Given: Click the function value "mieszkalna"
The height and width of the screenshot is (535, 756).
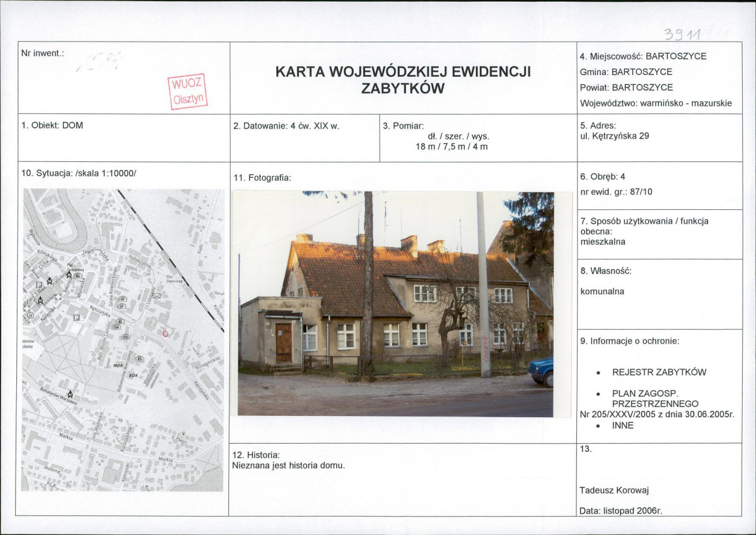Looking at the screenshot, I should click(x=603, y=242).
